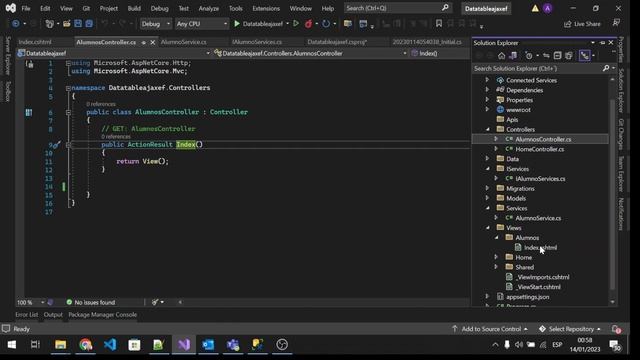Switch to the Index.cshtml editor tab
This screenshot has height=360, width=640.
35,42
